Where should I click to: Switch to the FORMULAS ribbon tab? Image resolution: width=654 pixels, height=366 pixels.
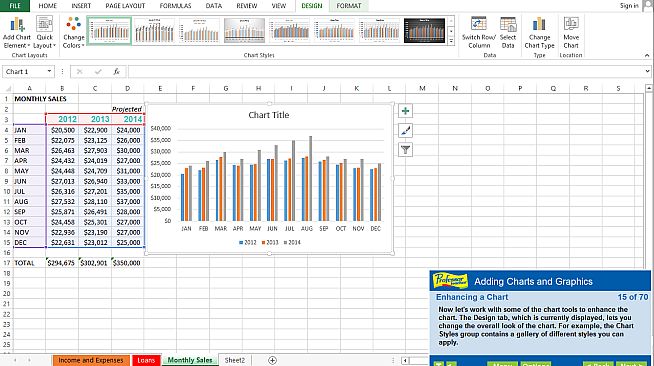click(x=175, y=6)
